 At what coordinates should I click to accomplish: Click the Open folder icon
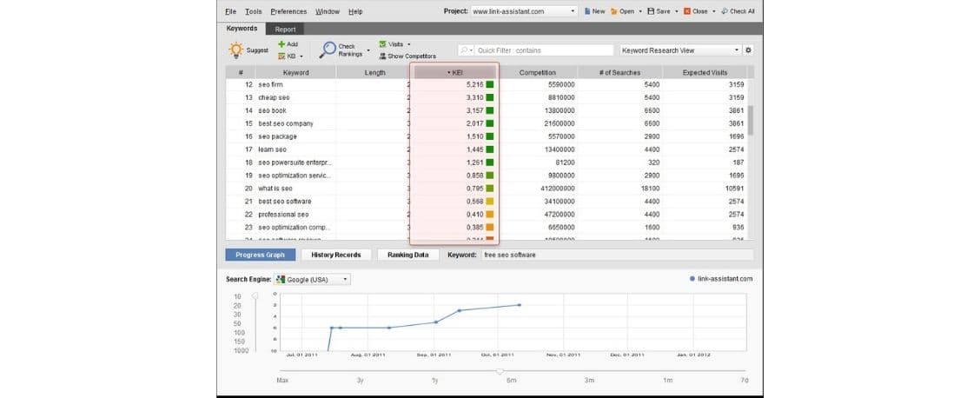pos(614,11)
